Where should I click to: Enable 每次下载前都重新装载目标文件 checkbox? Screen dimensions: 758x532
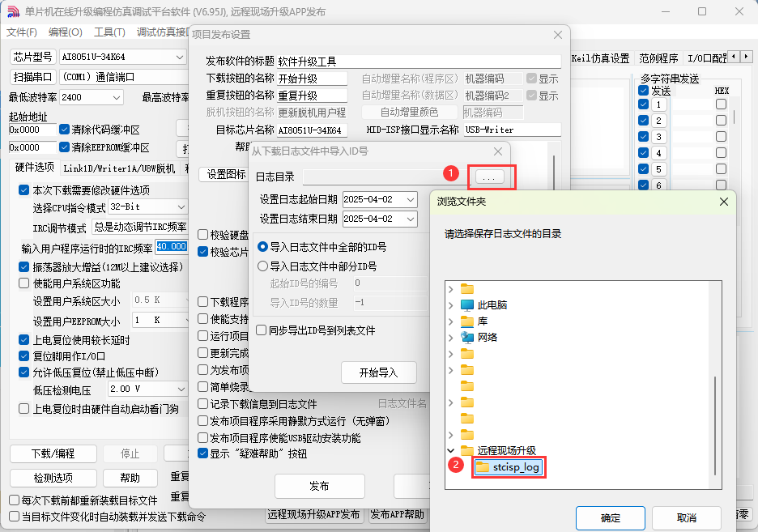(x=15, y=500)
